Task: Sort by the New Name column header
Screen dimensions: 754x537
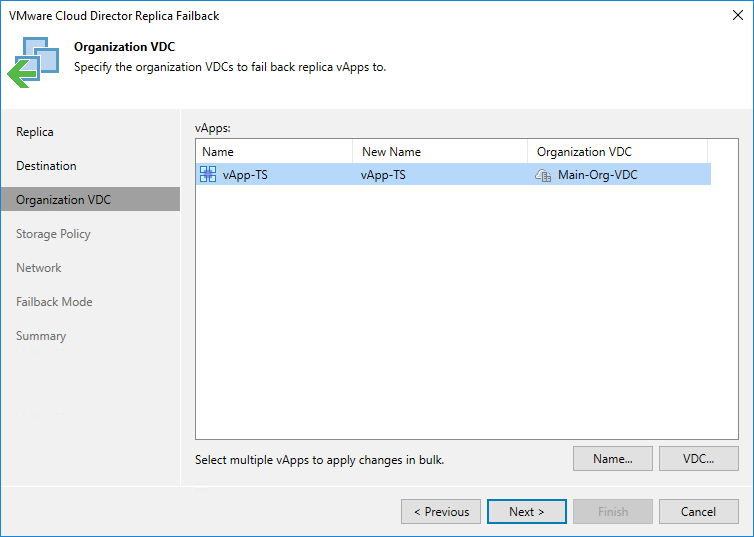Action: point(440,152)
